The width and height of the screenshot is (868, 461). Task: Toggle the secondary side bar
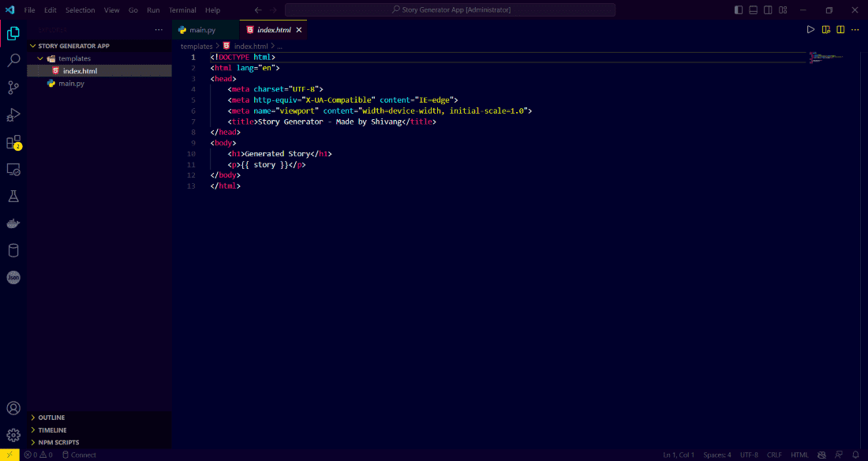tap(768, 10)
